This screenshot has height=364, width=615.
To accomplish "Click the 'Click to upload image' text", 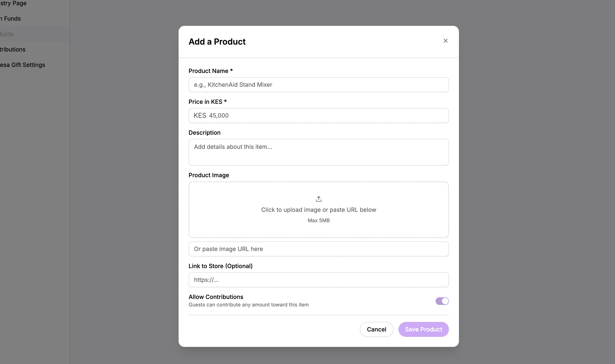I will [x=318, y=210].
